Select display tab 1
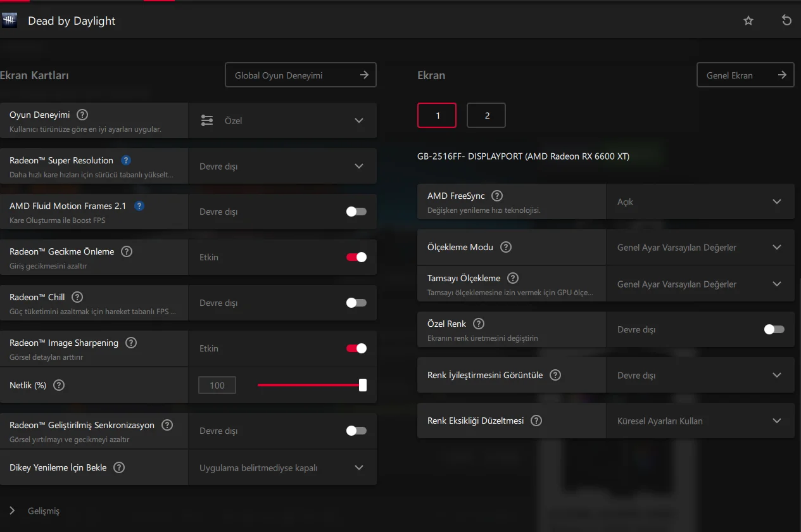This screenshot has height=532, width=801. pos(437,115)
